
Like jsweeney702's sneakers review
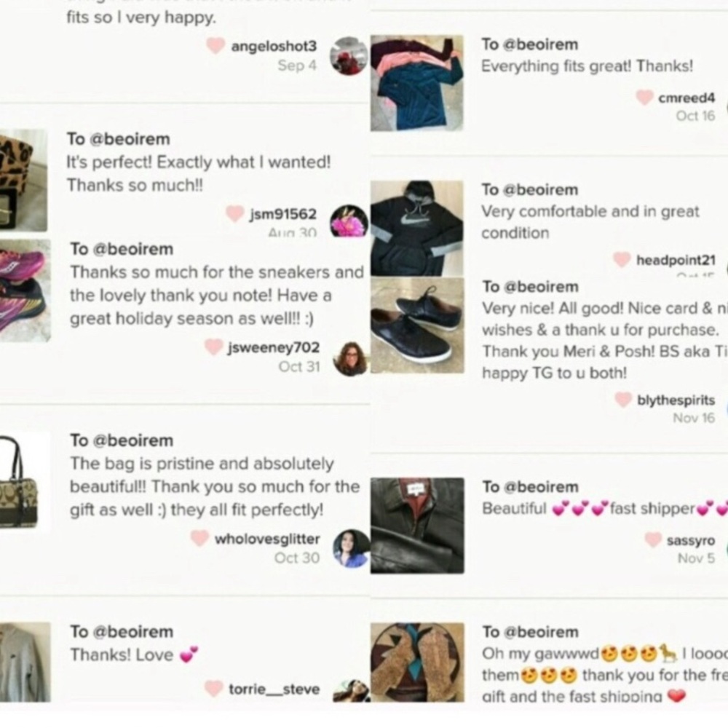point(214,347)
